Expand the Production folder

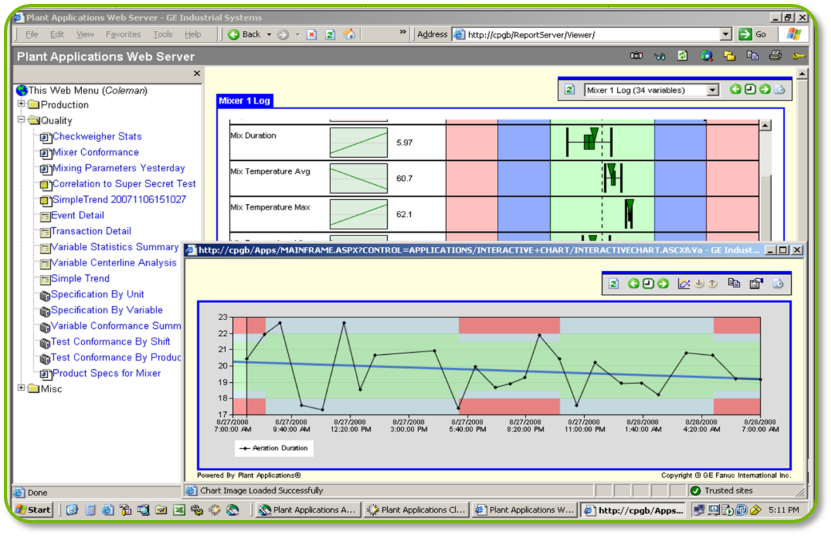[x=21, y=104]
